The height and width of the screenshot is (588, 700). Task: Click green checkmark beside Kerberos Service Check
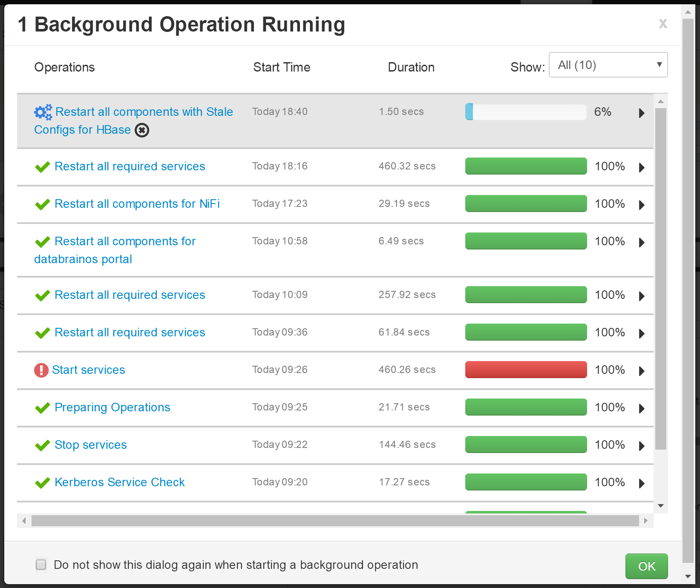(x=43, y=483)
